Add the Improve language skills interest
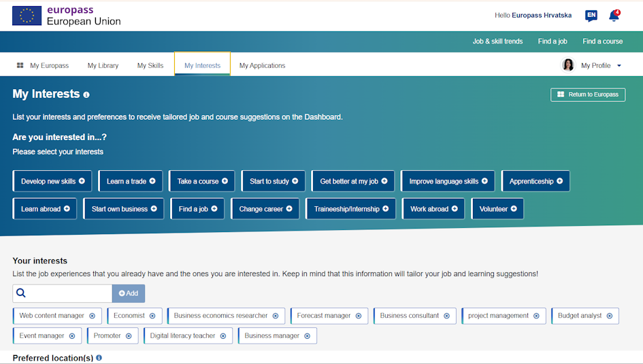 tap(448, 181)
